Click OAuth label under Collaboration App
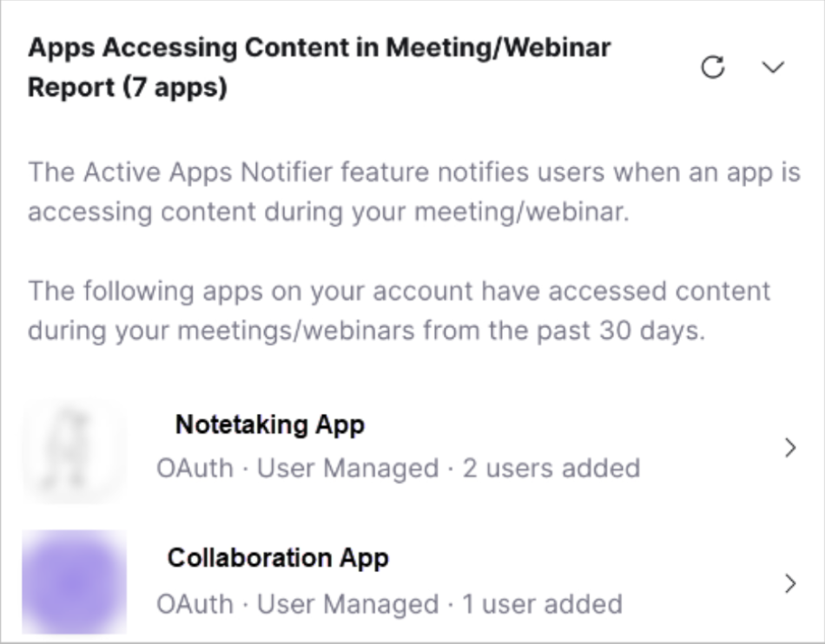Screen dimensions: 825x644 (x=195, y=604)
